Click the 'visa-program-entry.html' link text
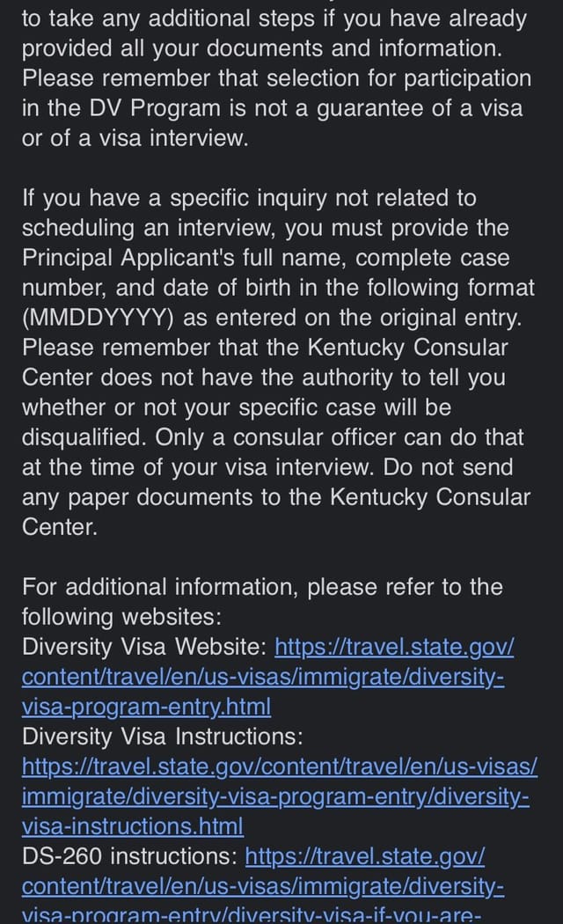 [146, 707]
